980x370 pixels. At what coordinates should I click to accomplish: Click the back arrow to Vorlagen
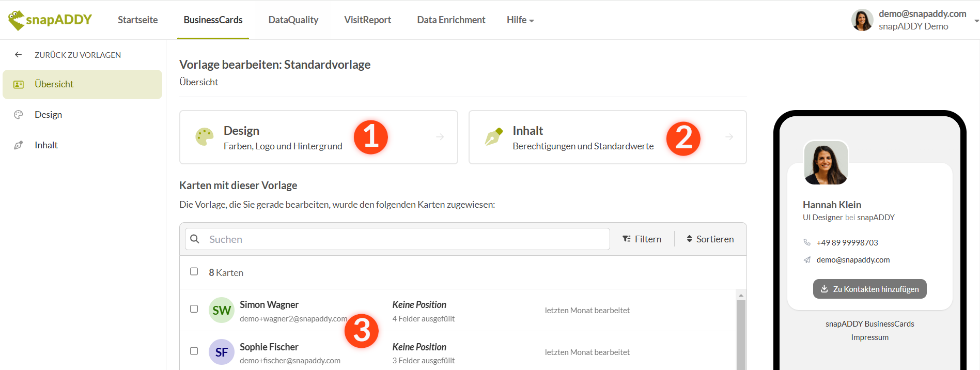coord(19,55)
